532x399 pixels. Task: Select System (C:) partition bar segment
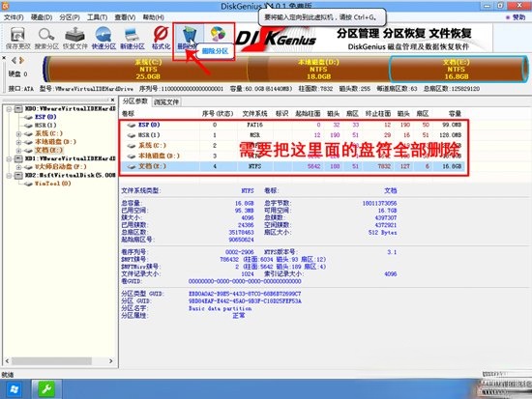coord(148,70)
